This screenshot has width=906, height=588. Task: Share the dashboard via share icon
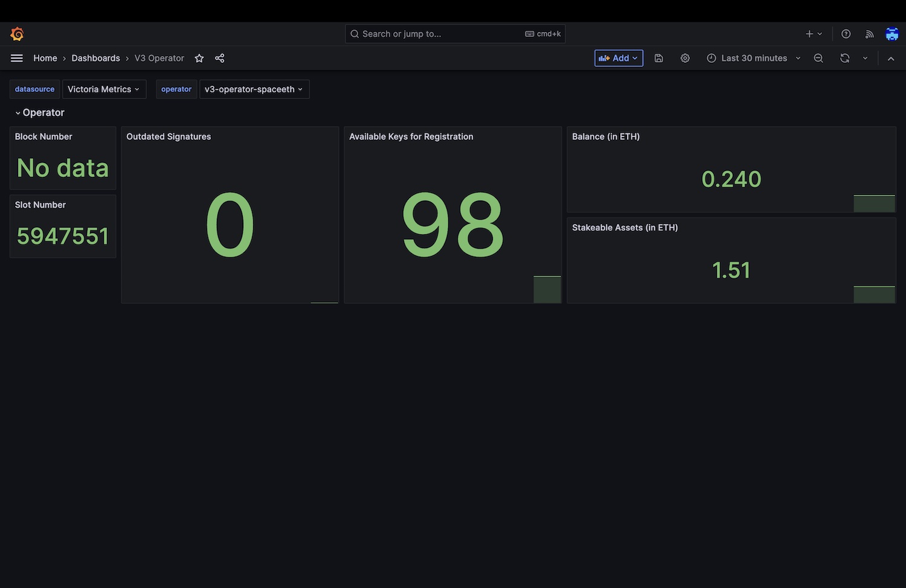point(220,58)
